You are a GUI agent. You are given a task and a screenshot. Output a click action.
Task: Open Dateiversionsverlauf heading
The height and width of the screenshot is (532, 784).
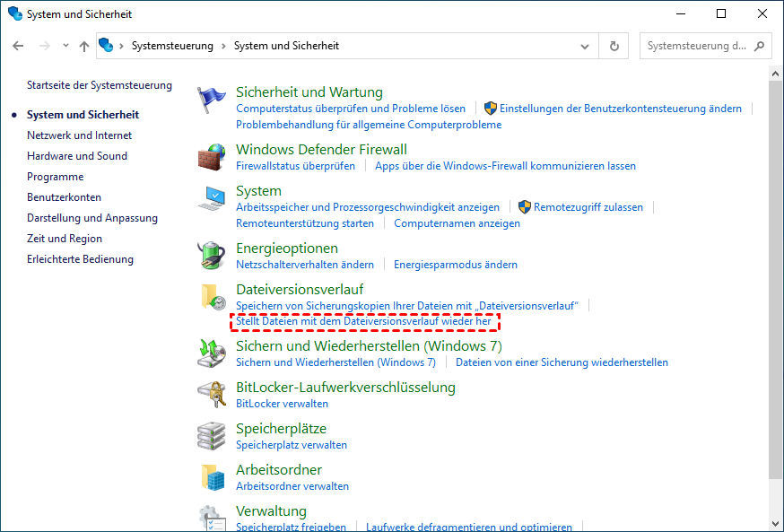(x=300, y=290)
